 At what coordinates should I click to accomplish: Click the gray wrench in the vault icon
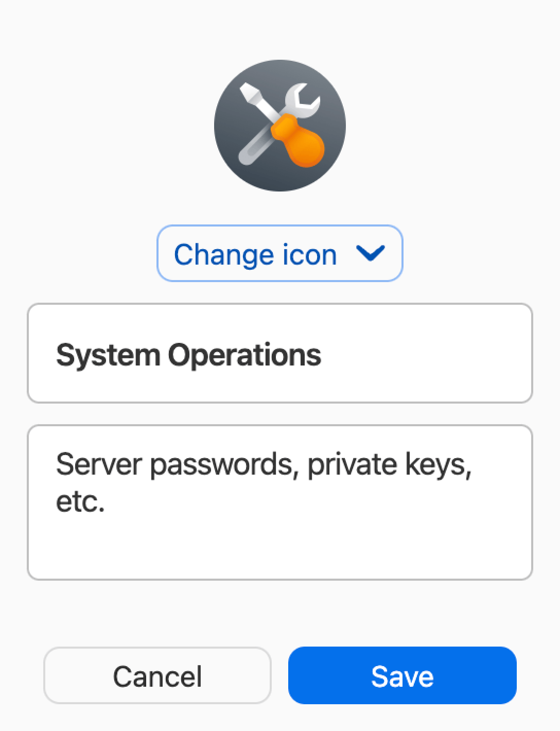pos(301,98)
